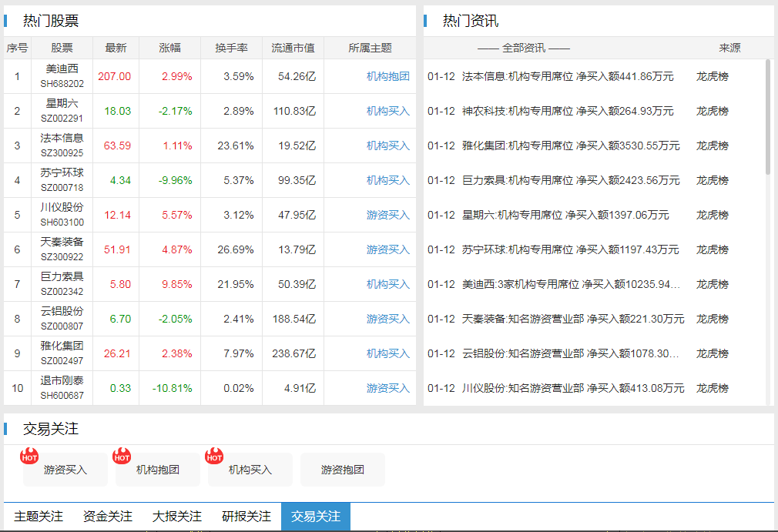Open the 主题关注 tab
778x532 pixels.
pyautogui.click(x=39, y=516)
